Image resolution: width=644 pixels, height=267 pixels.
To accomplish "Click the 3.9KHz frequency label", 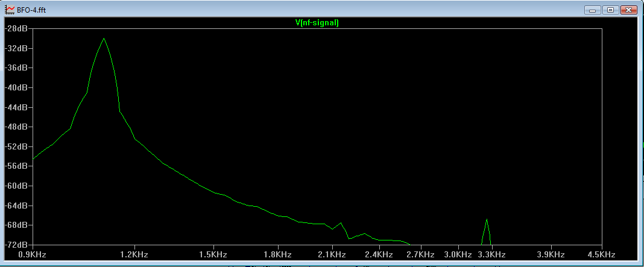I will click(x=551, y=255).
